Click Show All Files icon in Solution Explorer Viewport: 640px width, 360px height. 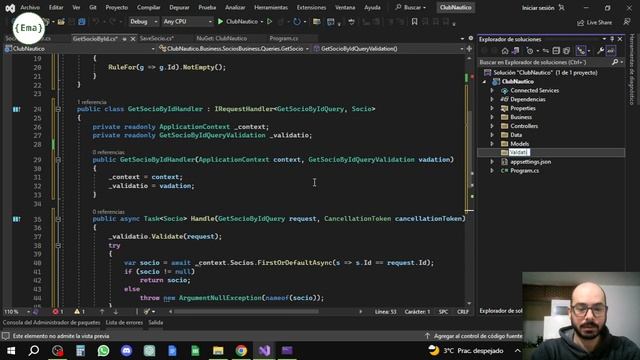pyautogui.click(x=567, y=51)
